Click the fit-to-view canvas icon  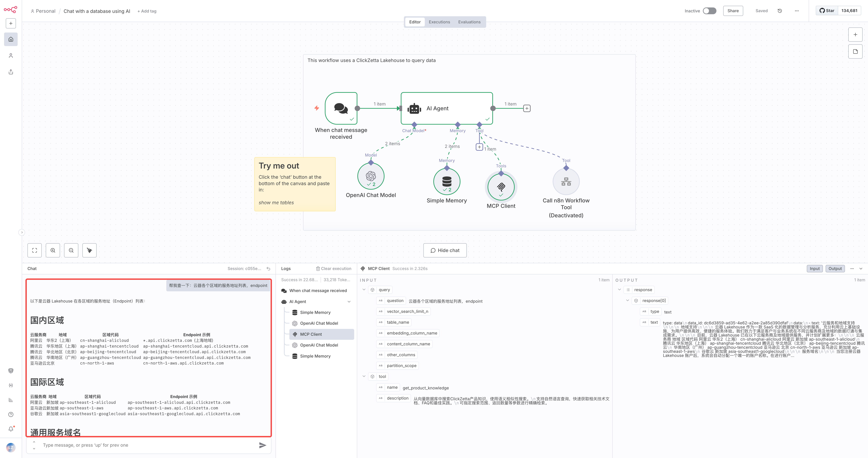click(x=34, y=250)
